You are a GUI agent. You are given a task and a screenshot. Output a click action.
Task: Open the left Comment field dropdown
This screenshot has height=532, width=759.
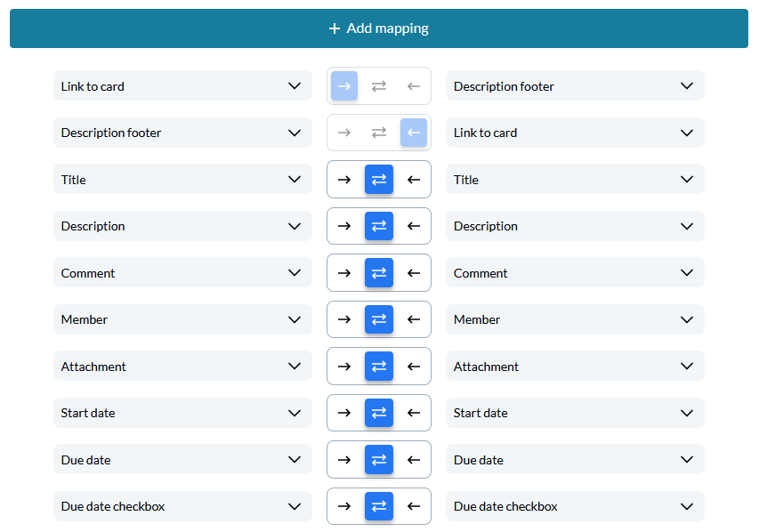182,273
